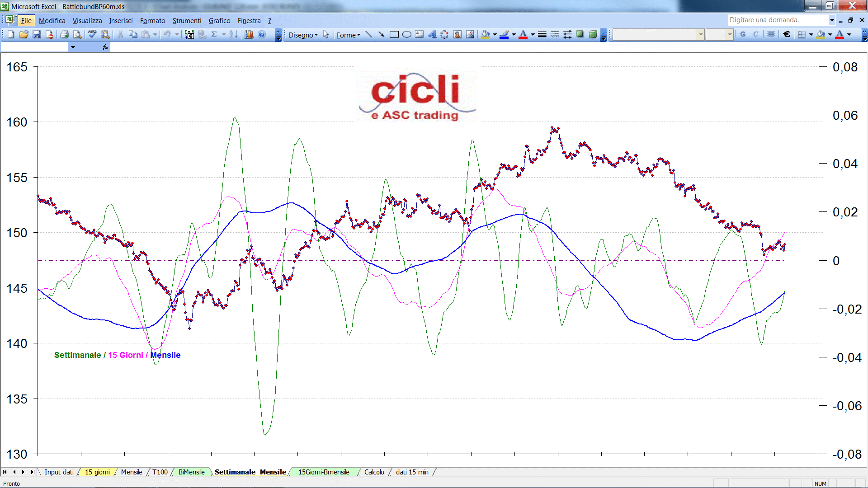This screenshot has height=488, width=868.
Task: Launch the Chart Wizard
Action: click(x=249, y=34)
